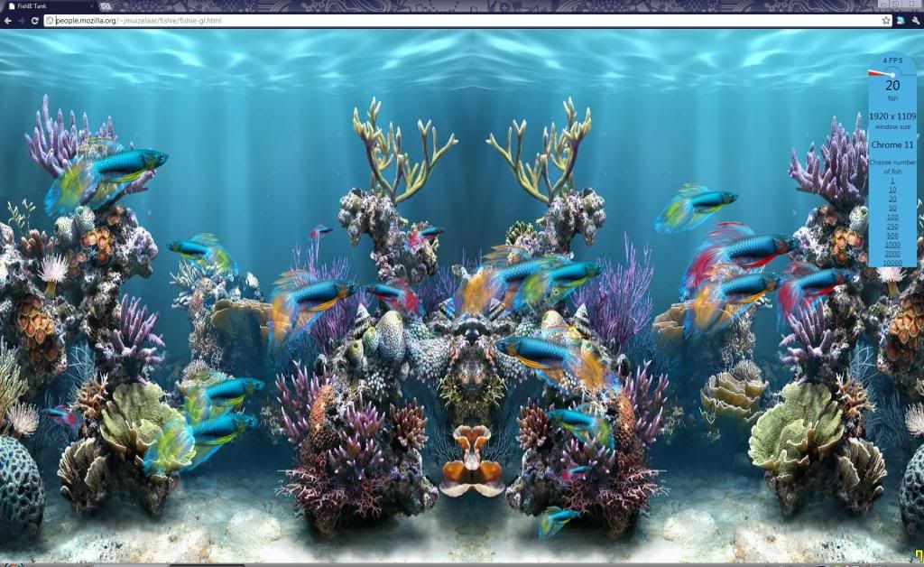Switch the tank to 10000 fish
Screen dimensions: 924x567
click(892, 263)
